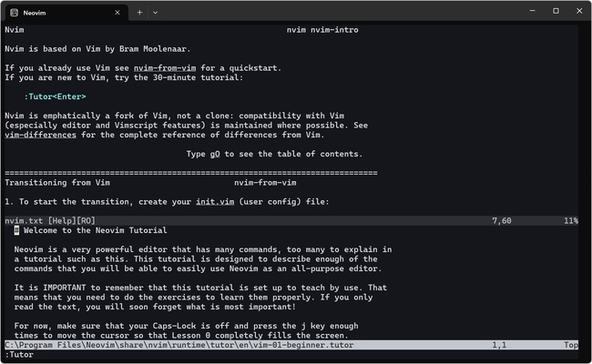Image resolution: width=592 pixels, height=364 pixels.
Task: Click 'Neovim is a very powerful editor' line
Action: [203, 249]
